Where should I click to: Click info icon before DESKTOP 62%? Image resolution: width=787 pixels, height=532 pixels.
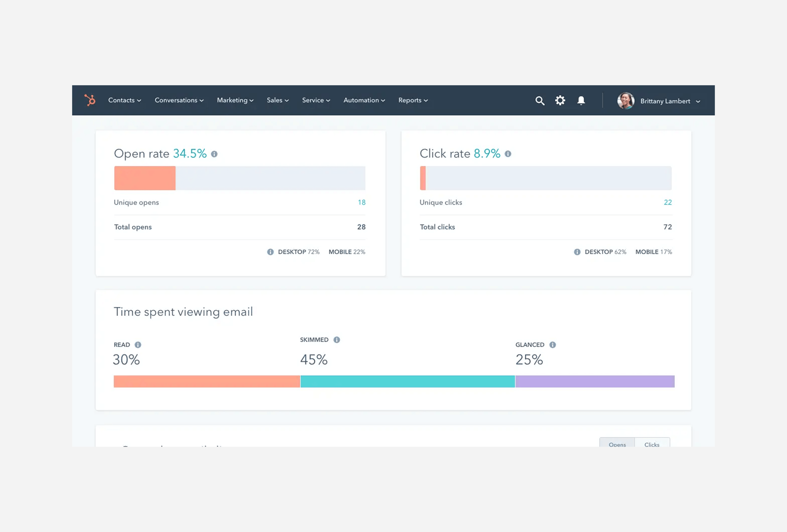[577, 252]
